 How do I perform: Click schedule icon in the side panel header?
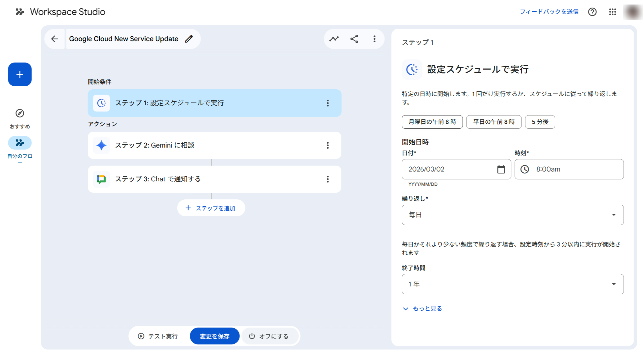[412, 70]
